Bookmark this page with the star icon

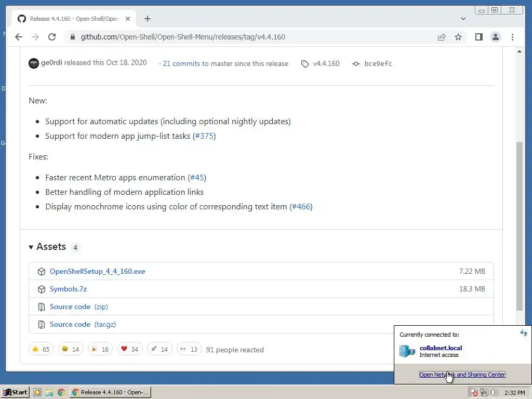click(x=458, y=37)
